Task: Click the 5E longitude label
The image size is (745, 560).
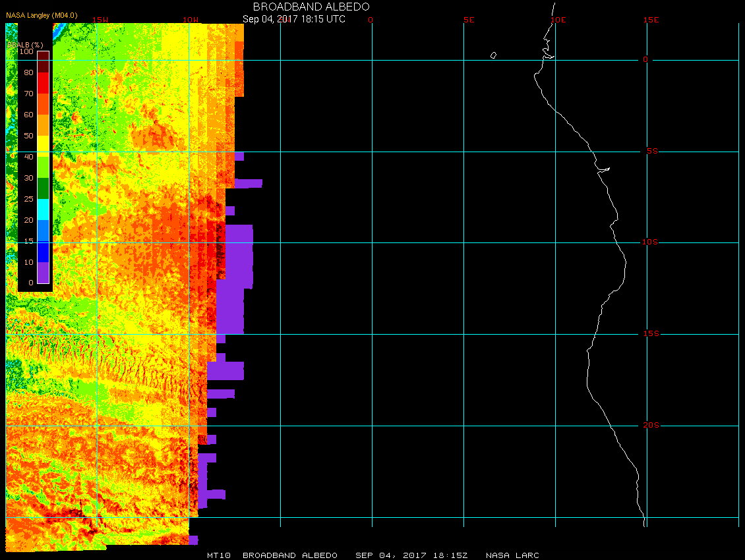Action: 469,20
